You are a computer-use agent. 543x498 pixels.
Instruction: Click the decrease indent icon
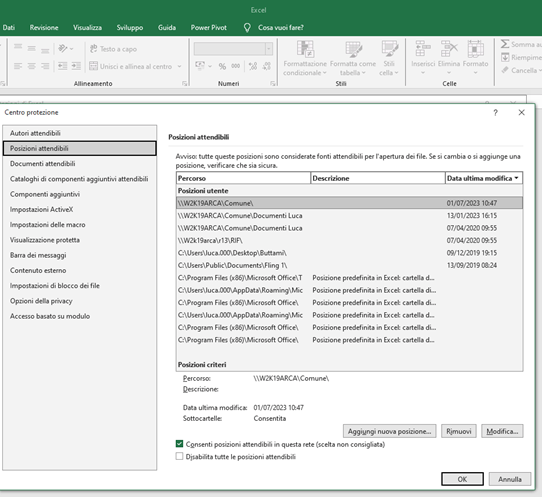[62, 65]
